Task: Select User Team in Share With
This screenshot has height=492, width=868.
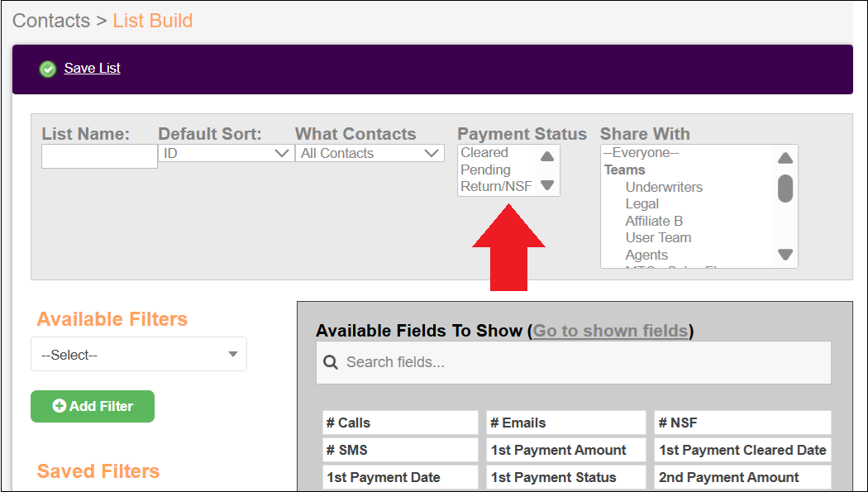Action: coord(658,237)
